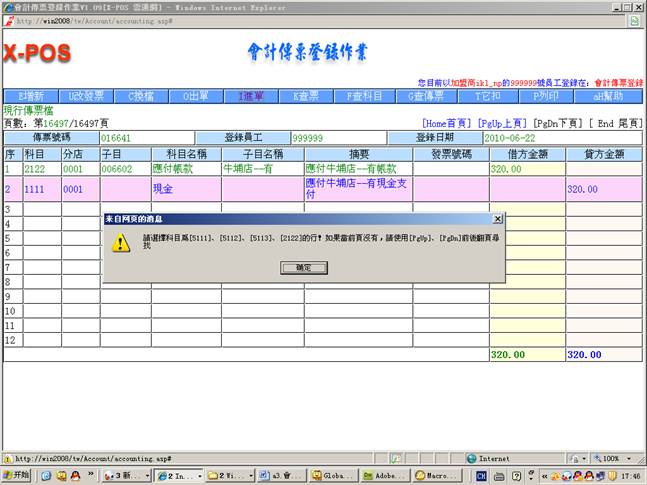Click the yellow warning icon in the dialog
Screen dimensions: 647x485
point(120,242)
